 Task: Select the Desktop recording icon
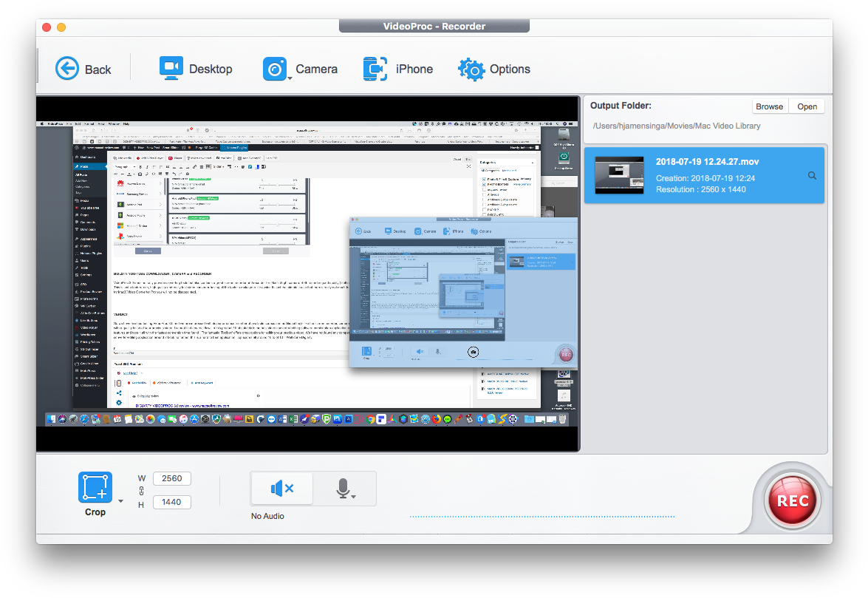click(x=171, y=68)
